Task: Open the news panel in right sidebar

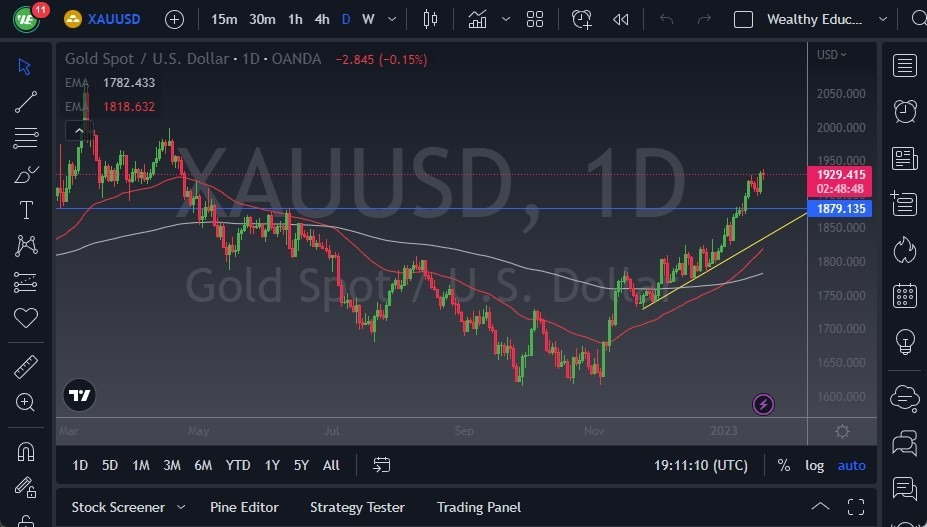Action: pos(905,159)
